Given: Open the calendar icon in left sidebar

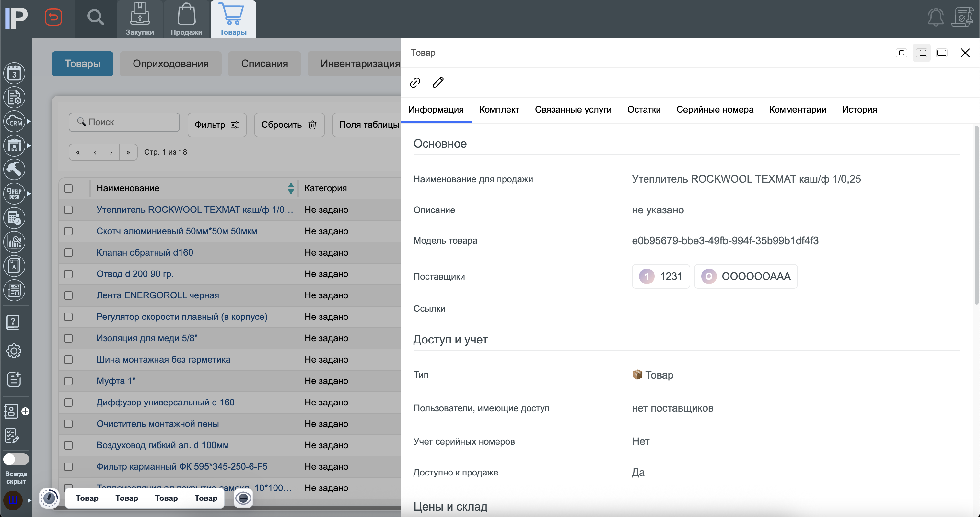Looking at the screenshot, I should tap(14, 73).
